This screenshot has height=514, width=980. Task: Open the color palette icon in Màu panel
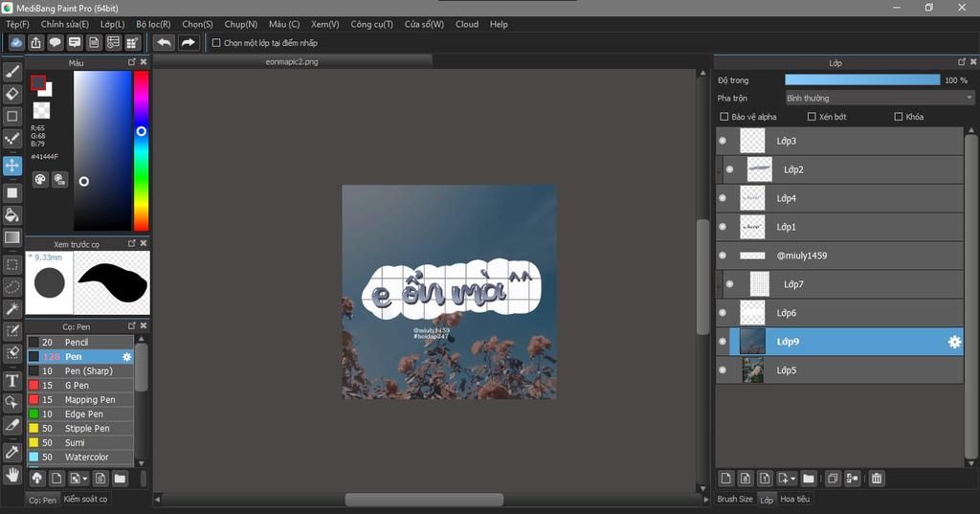40,179
